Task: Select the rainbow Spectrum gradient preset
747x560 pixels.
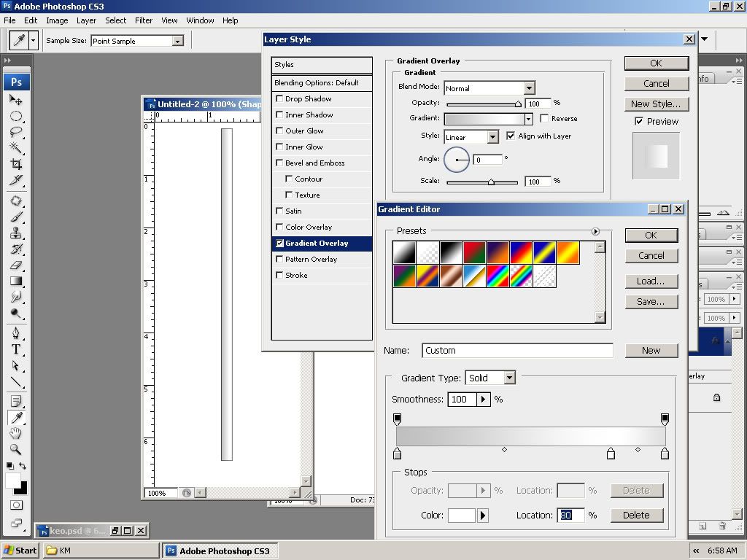Action: click(x=498, y=276)
